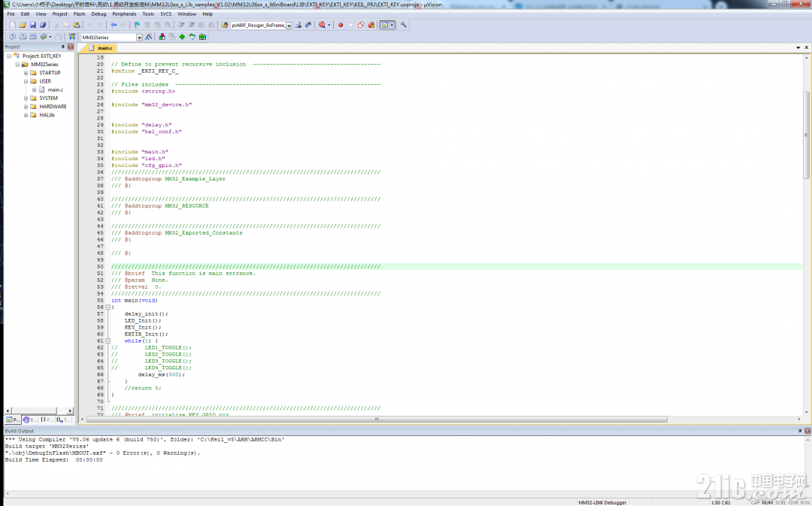Collapse the Project: EXTI_KEY tree node

click(x=9, y=56)
